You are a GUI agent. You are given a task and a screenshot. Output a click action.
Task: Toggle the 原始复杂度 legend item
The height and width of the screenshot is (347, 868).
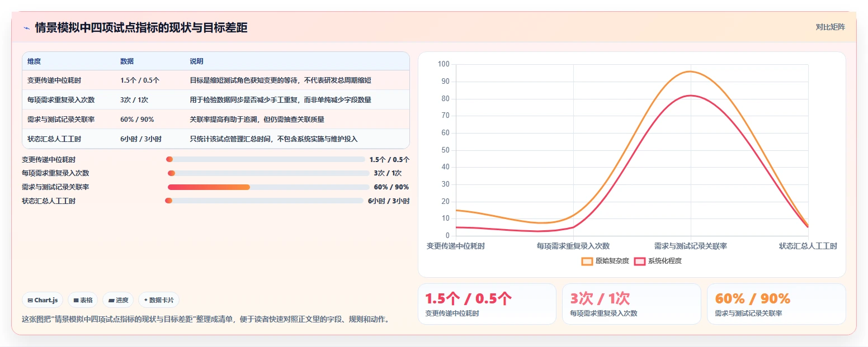click(606, 261)
